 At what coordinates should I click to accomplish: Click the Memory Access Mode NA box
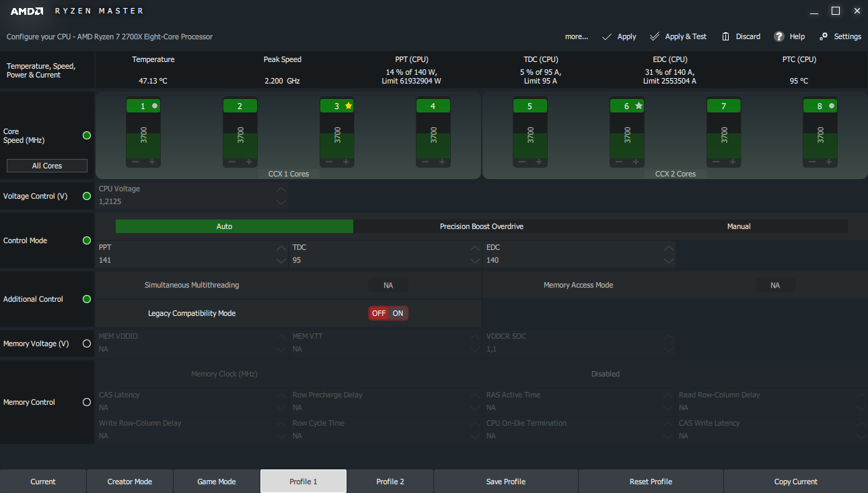tap(775, 286)
